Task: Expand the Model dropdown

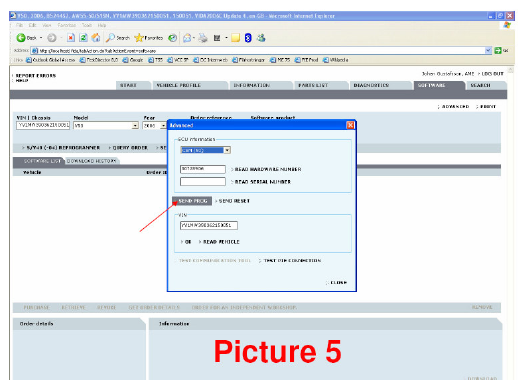Action: pos(135,126)
